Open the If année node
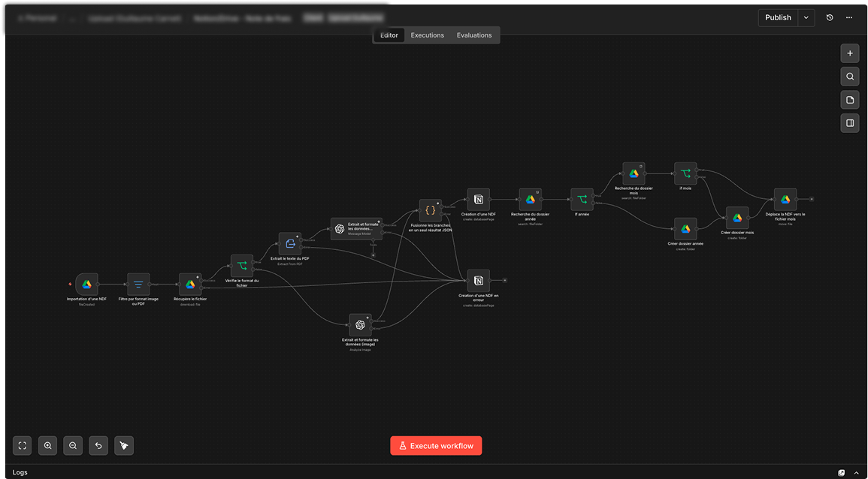Image resolution: width=868 pixels, height=479 pixels. coord(582,200)
